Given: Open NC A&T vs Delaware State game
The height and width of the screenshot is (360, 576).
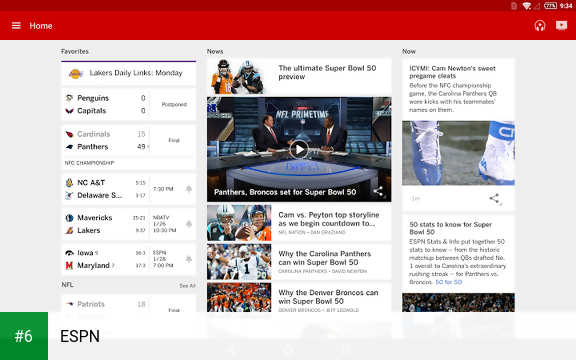Looking at the screenshot, I should click(129, 189).
